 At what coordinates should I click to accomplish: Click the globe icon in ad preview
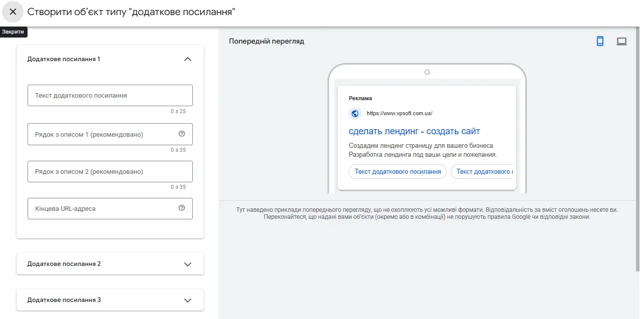click(355, 114)
